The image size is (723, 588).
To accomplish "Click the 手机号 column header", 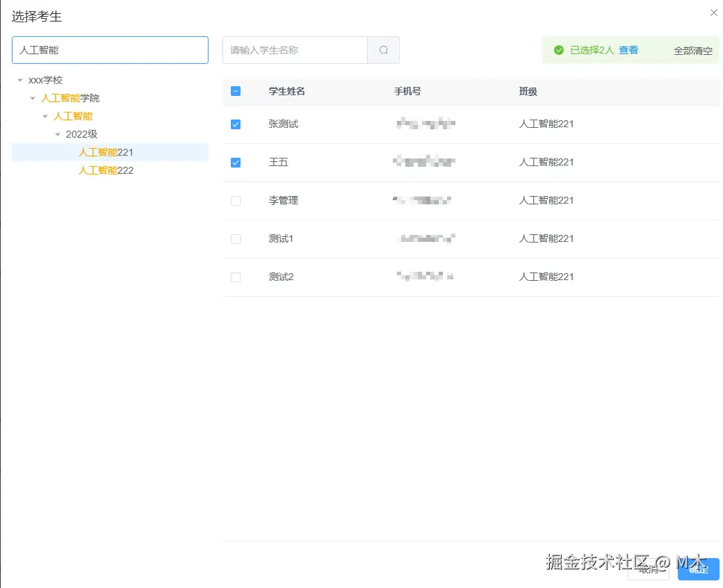I will pyautogui.click(x=407, y=91).
